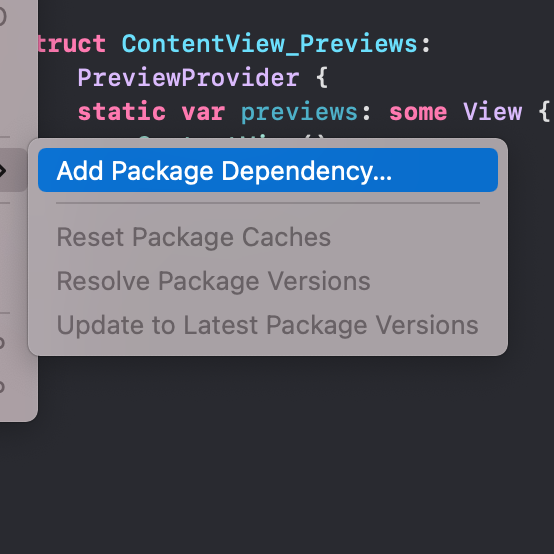Screen dimensions: 554x554
Task: Select Resolve Package Versions menu entry
Action: (x=213, y=281)
